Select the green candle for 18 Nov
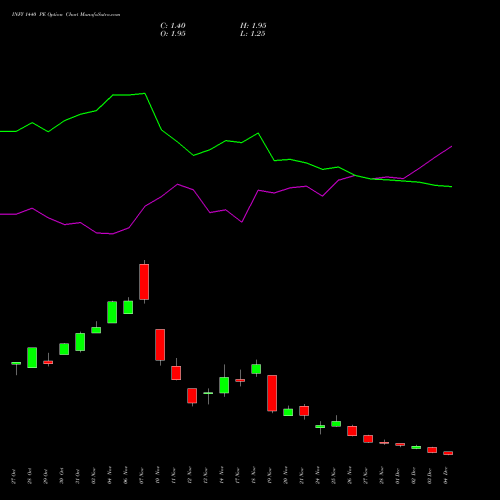500x500 pixels. [x=256, y=369]
